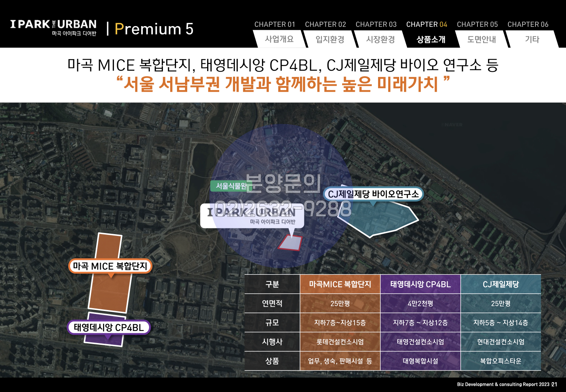Click the 구분 table header cell
The width and height of the screenshot is (566, 392).
(x=272, y=284)
